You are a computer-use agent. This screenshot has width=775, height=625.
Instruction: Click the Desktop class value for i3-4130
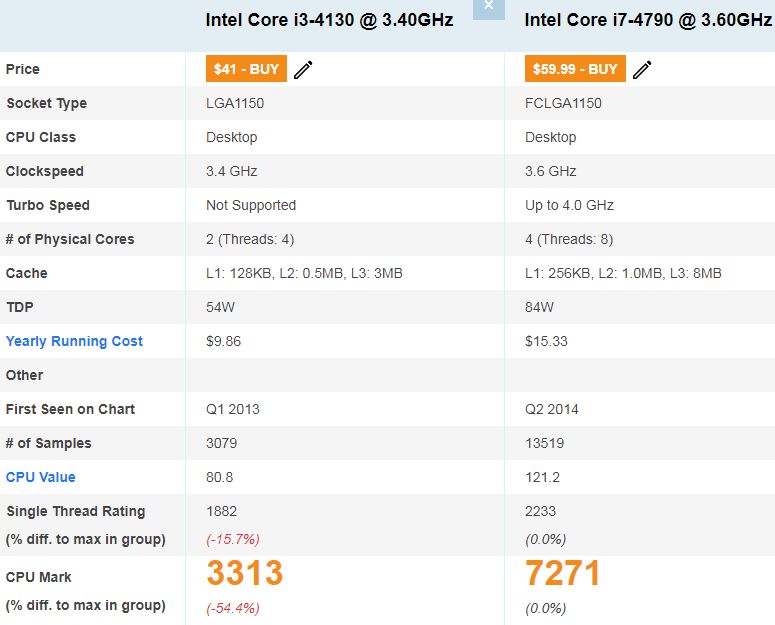(231, 137)
